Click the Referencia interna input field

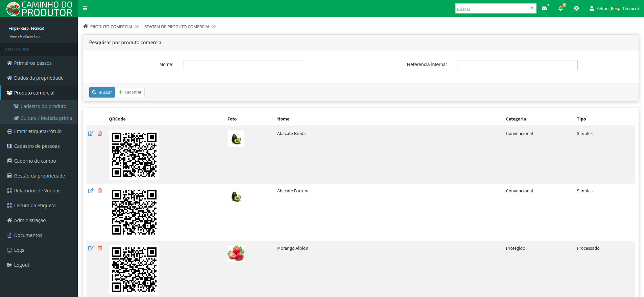[x=517, y=65]
